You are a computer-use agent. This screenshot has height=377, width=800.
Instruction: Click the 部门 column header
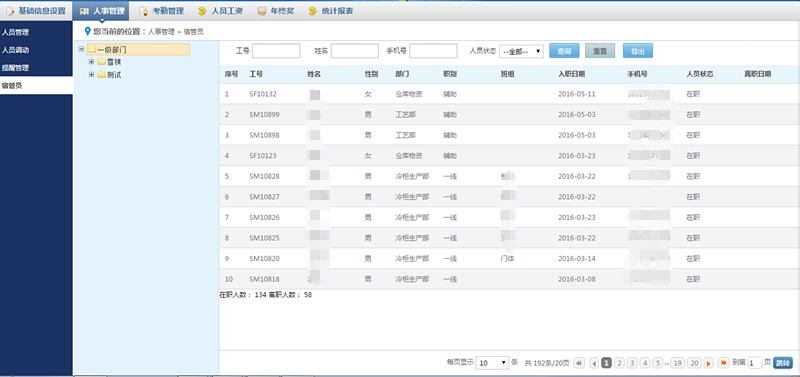tap(402, 74)
